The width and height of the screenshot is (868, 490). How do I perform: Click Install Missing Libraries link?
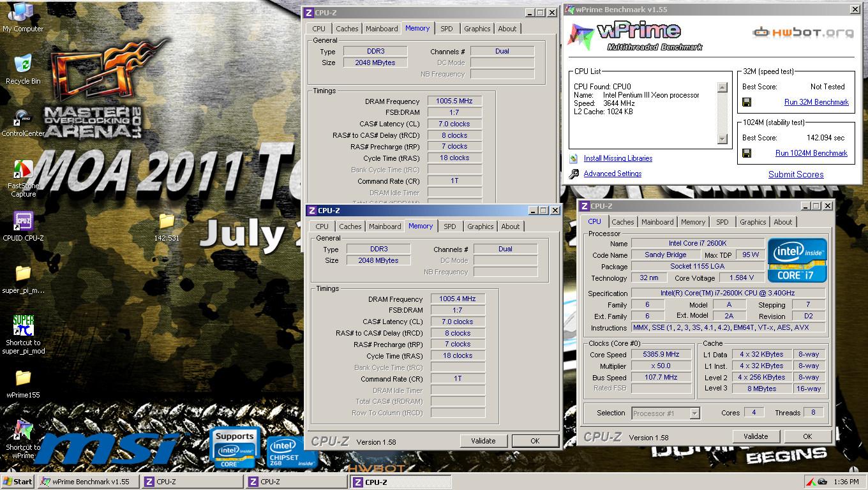pyautogui.click(x=618, y=158)
